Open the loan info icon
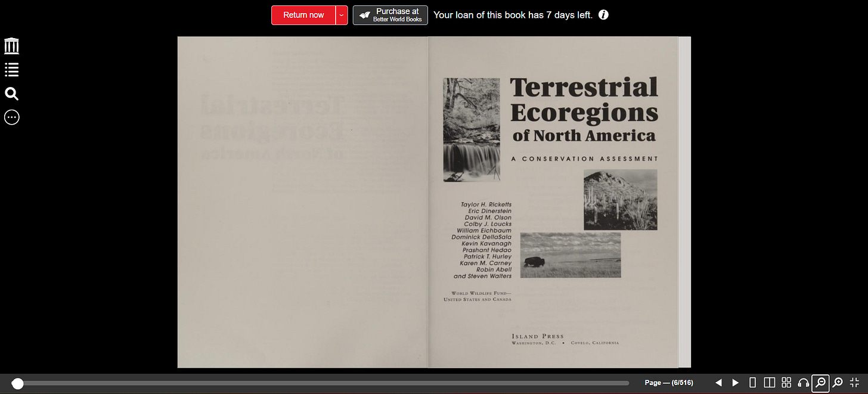Image resolution: width=868 pixels, height=394 pixels. pos(603,15)
